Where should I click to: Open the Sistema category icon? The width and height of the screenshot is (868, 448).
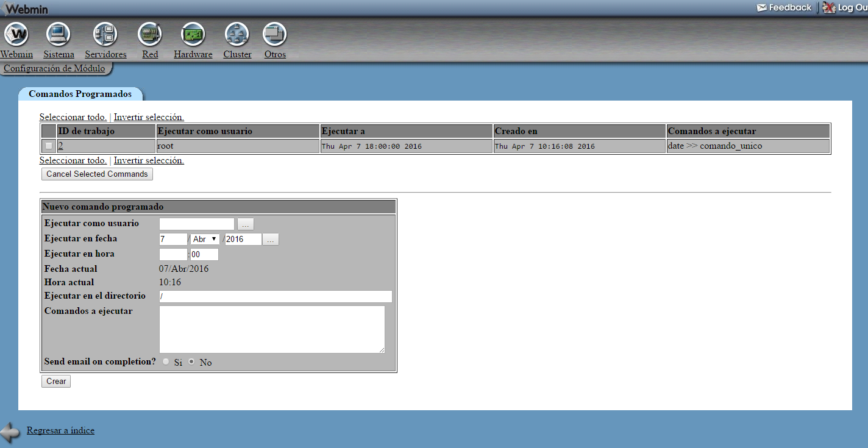(59, 34)
